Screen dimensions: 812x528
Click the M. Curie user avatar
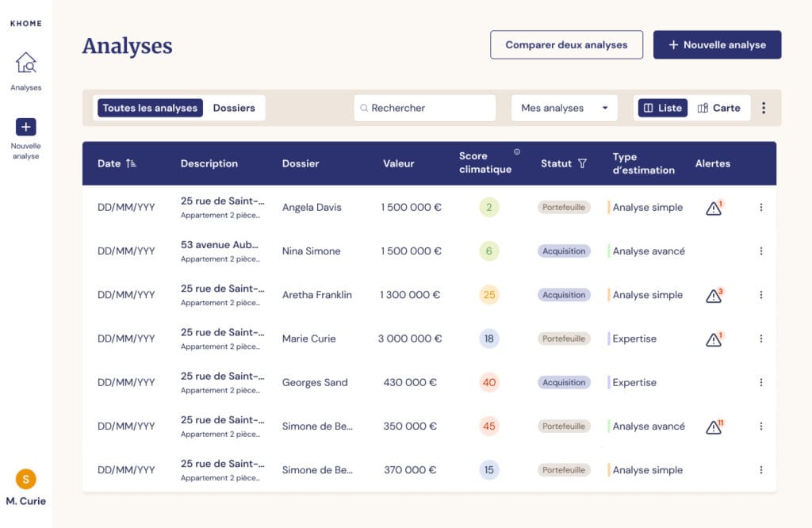26,479
